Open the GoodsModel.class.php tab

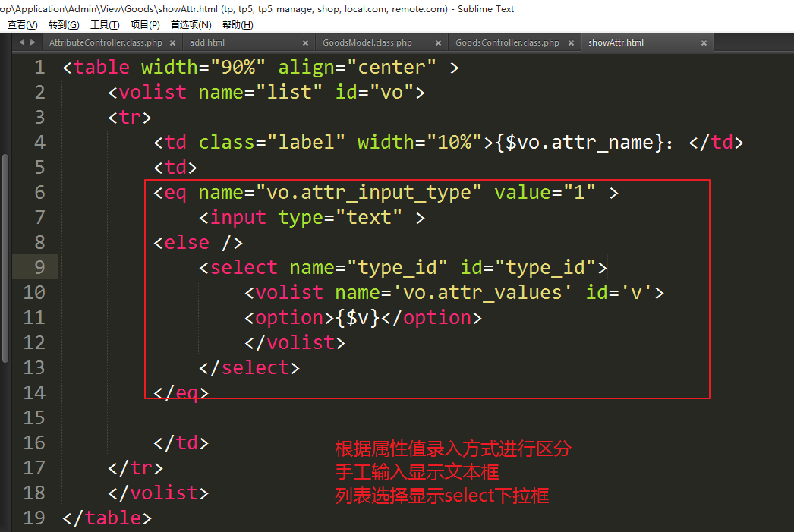[367, 43]
